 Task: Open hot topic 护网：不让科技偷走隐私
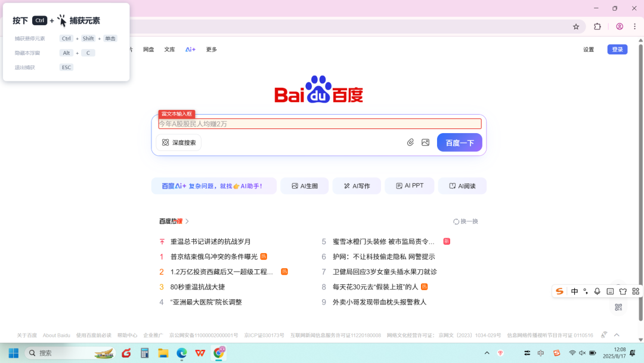point(383,257)
